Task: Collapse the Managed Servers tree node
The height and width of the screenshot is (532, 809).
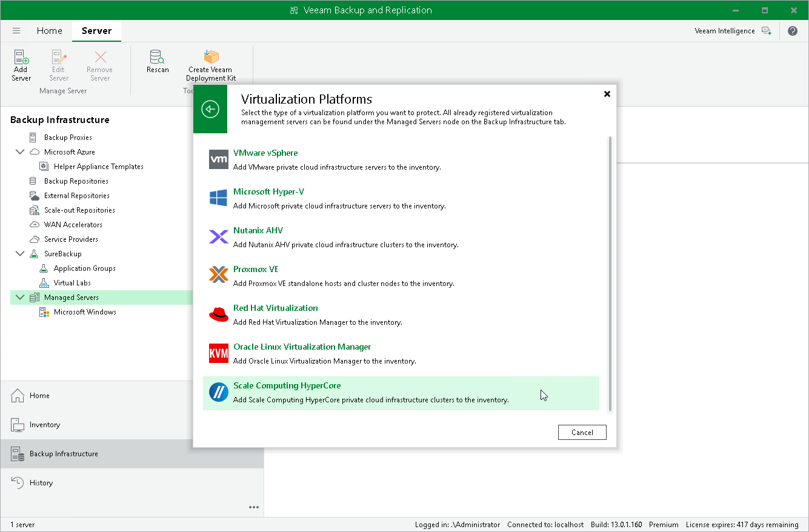Action: 20,298
